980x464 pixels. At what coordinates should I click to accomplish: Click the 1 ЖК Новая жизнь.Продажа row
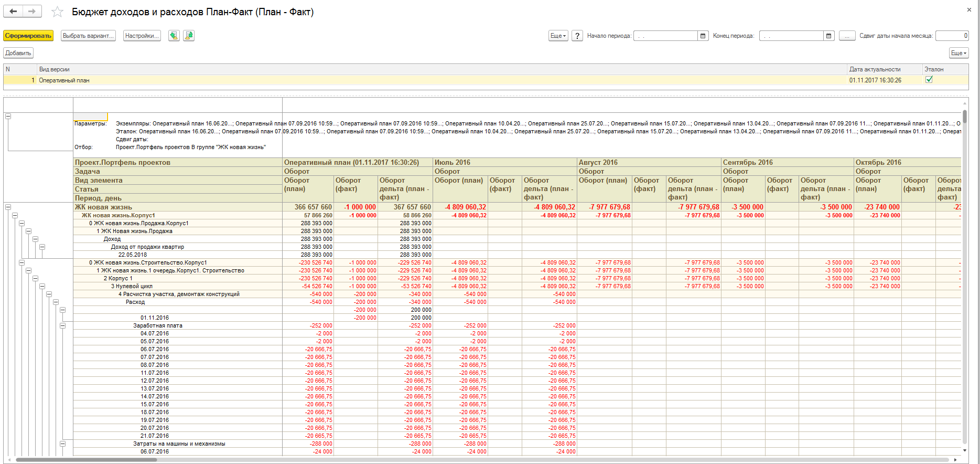tap(178, 231)
